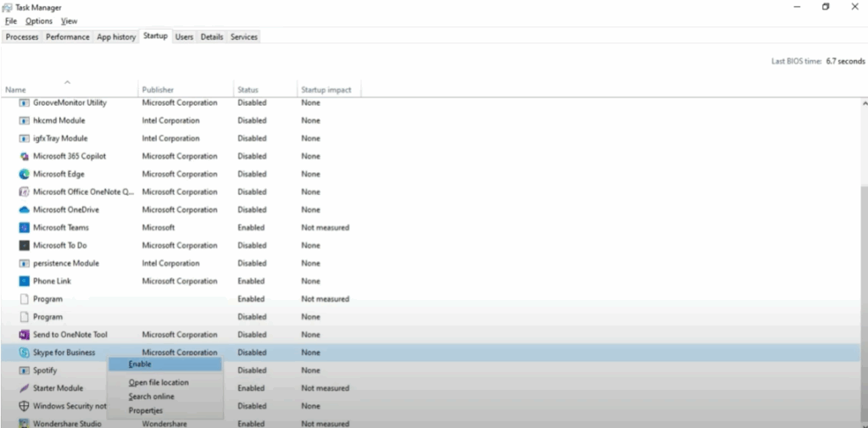This screenshot has width=868, height=428.
Task: Open the File menu
Action: [11, 21]
